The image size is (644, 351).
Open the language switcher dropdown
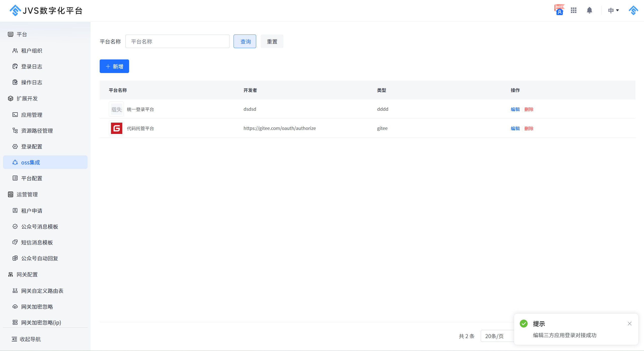[x=613, y=10]
